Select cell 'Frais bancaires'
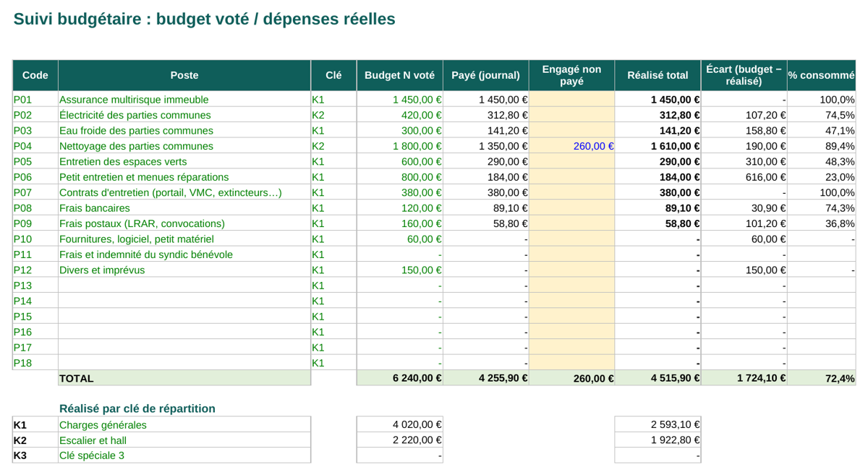The width and height of the screenshot is (868, 475). coord(184,208)
